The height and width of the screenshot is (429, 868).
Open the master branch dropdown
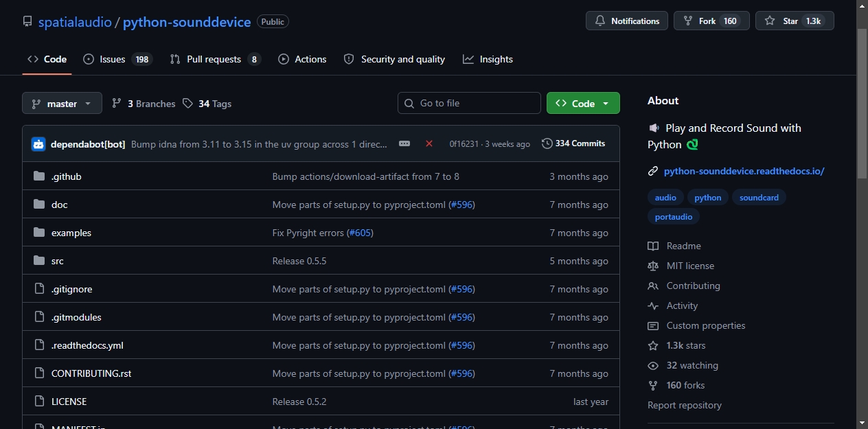coord(62,104)
